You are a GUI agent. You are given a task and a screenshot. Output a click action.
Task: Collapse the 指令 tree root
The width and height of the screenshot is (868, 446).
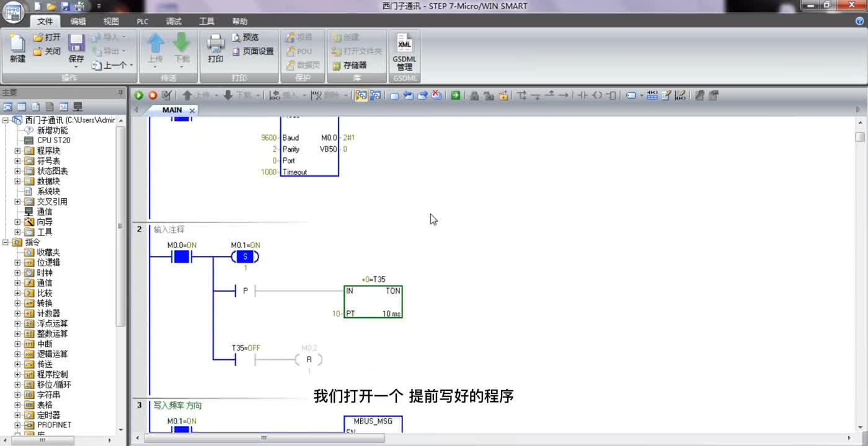(6, 242)
